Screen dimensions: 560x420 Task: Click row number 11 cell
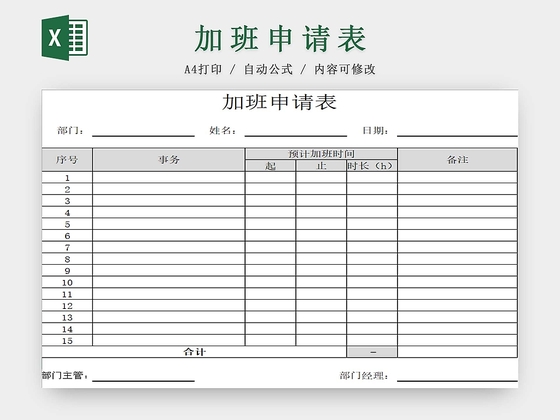[x=67, y=294]
